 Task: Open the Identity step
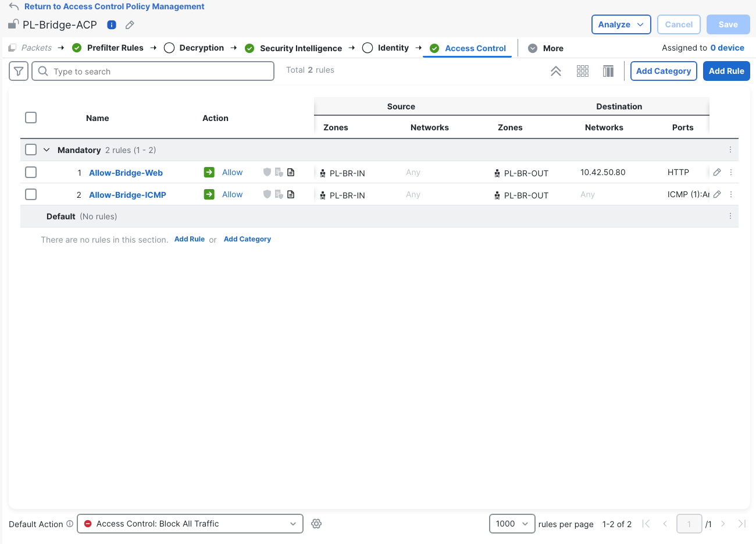[386, 48]
